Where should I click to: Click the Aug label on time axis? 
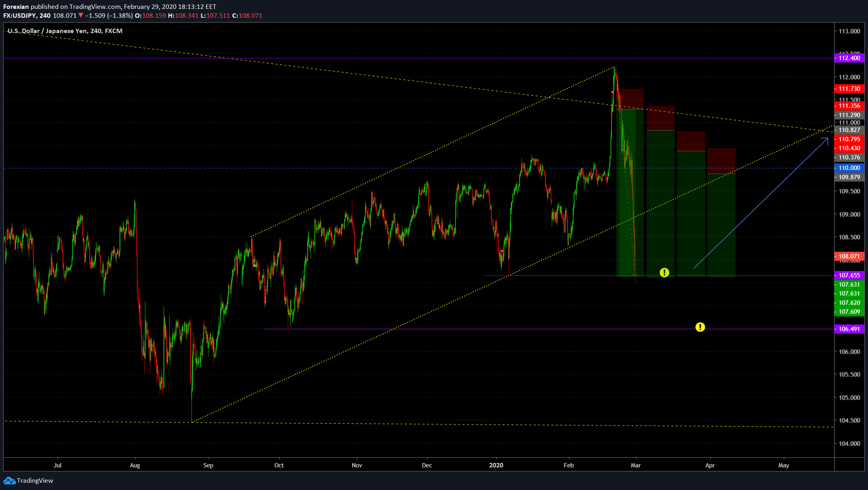pyautogui.click(x=135, y=465)
